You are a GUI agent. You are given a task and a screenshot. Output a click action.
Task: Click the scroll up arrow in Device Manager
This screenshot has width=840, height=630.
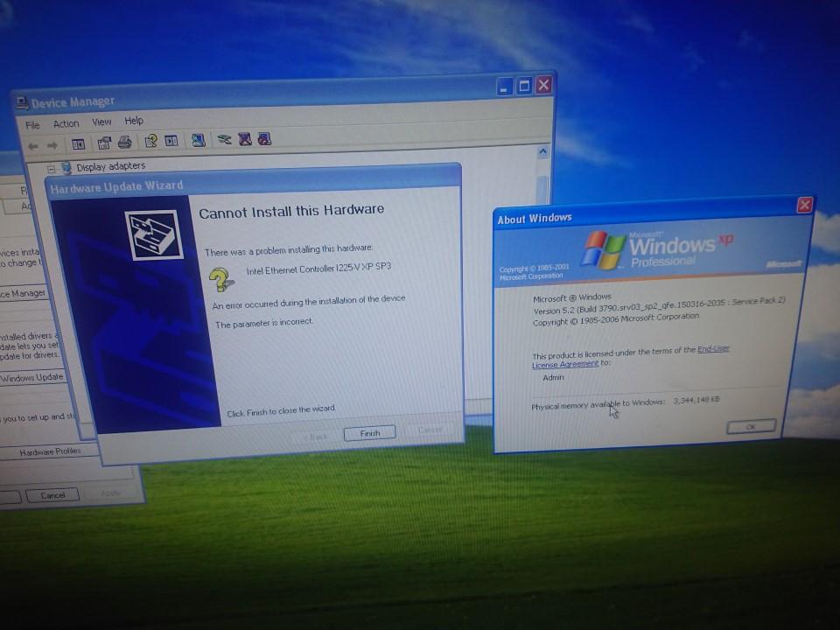pos(542,152)
